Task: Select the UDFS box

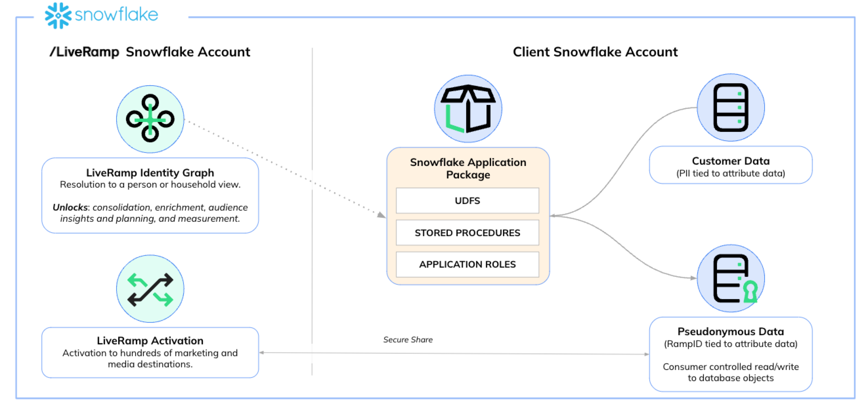Action: [x=467, y=201]
